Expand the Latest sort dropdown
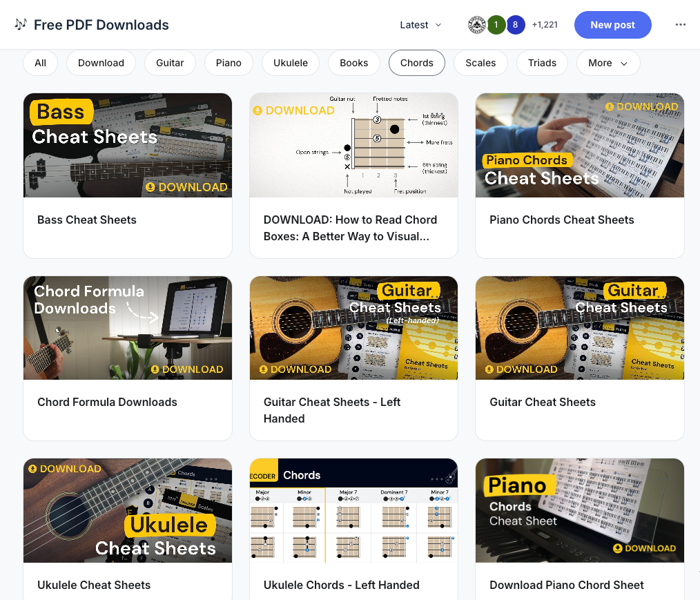Viewport: 700px width, 600px height. click(420, 25)
